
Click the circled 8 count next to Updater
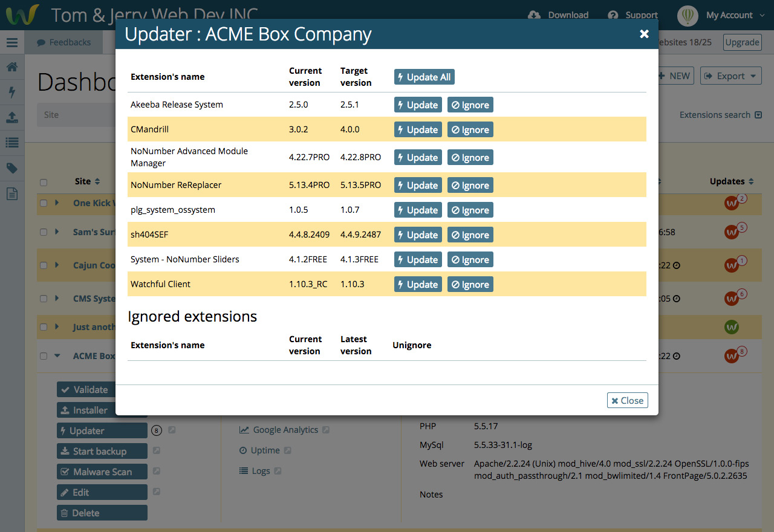click(x=157, y=430)
